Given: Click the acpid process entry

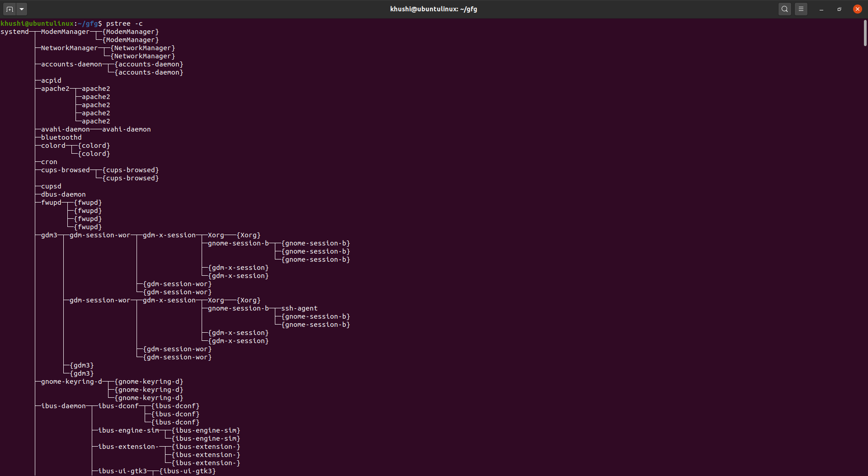Looking at the screenshot, I should (x=51, y=80).
